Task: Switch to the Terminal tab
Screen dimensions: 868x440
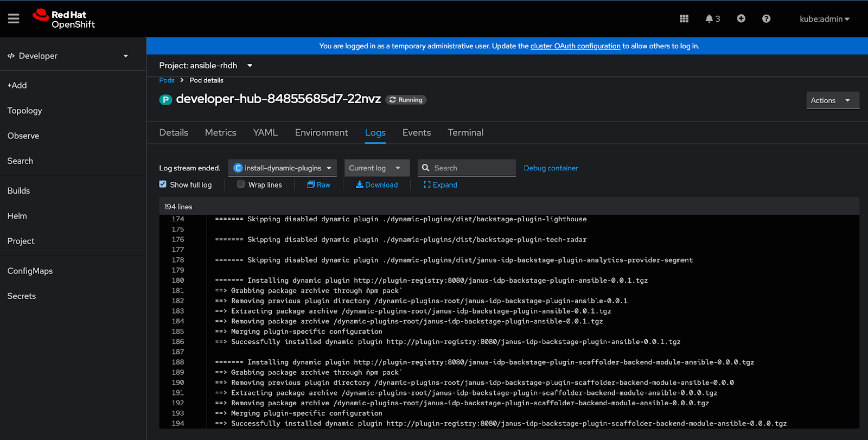Action: (x=465, y=133)
